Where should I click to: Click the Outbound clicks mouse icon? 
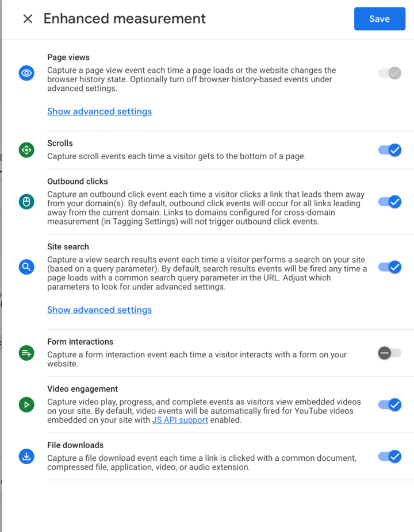26,202
